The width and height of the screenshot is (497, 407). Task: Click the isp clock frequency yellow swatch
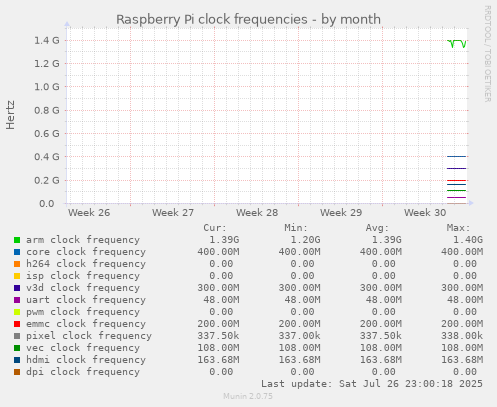[17, 276]
